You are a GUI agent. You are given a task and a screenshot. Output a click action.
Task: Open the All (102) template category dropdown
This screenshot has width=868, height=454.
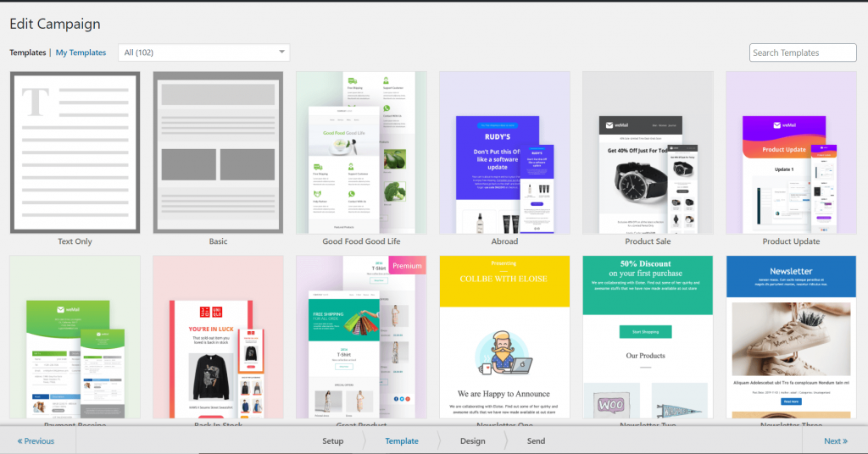click(x=203, y=53)
